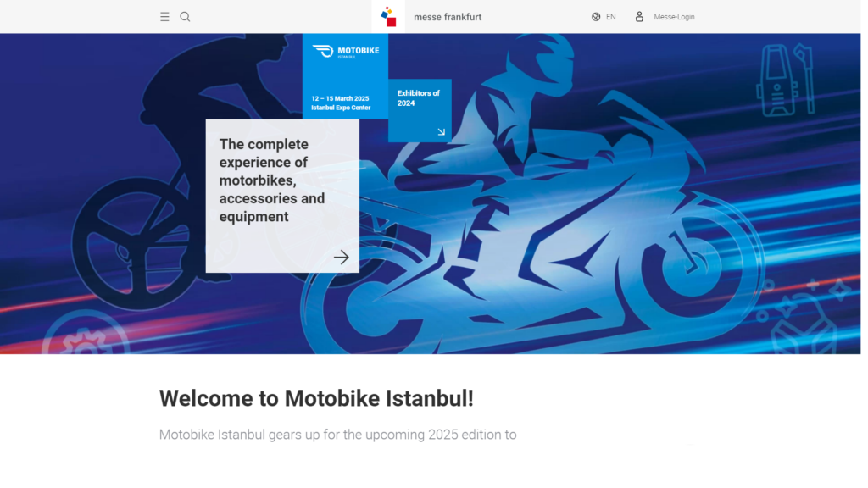Click the Messe Frankfurt colored logo
Screen dimensions: 868x488
388,17
